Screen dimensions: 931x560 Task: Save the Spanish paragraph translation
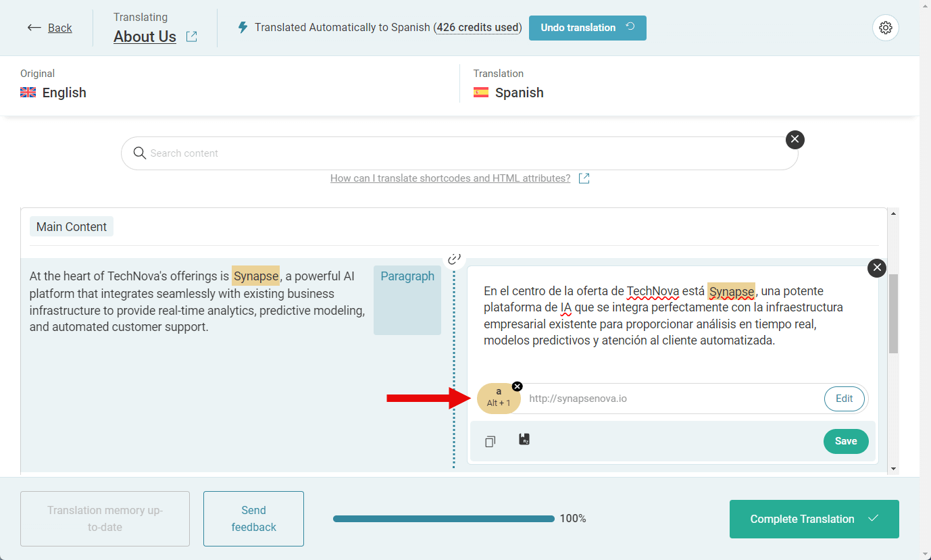coord(846,441)
